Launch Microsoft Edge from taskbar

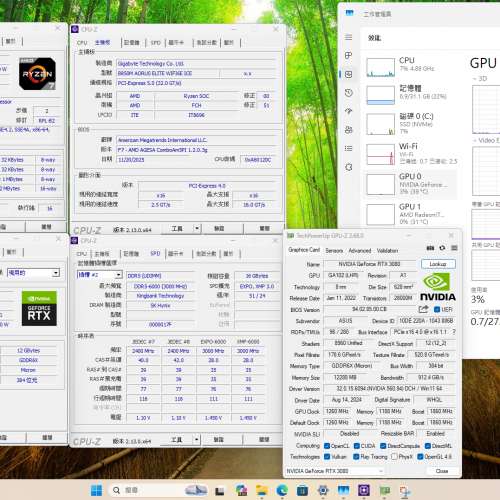(x=282, y=491)
